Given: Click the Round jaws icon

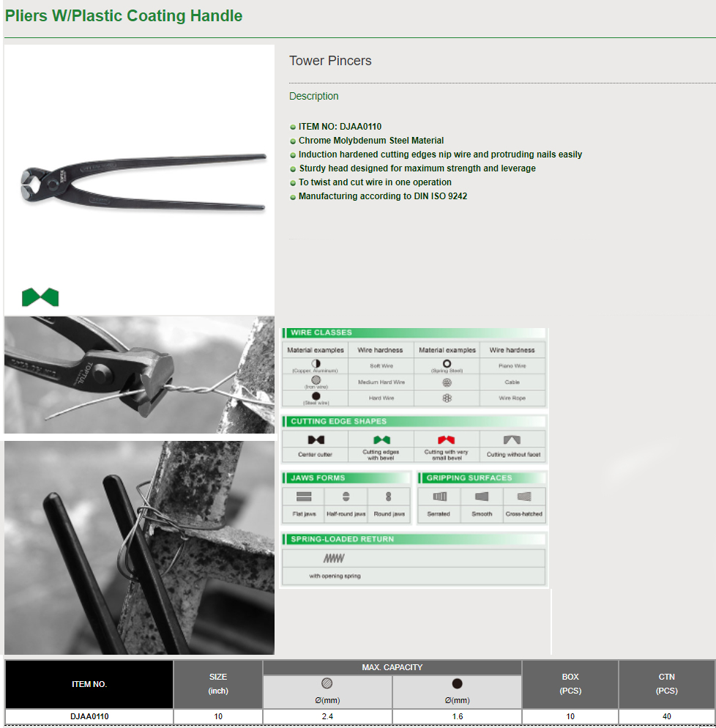Looking at the screenshot, I should [x=389, y=497].
